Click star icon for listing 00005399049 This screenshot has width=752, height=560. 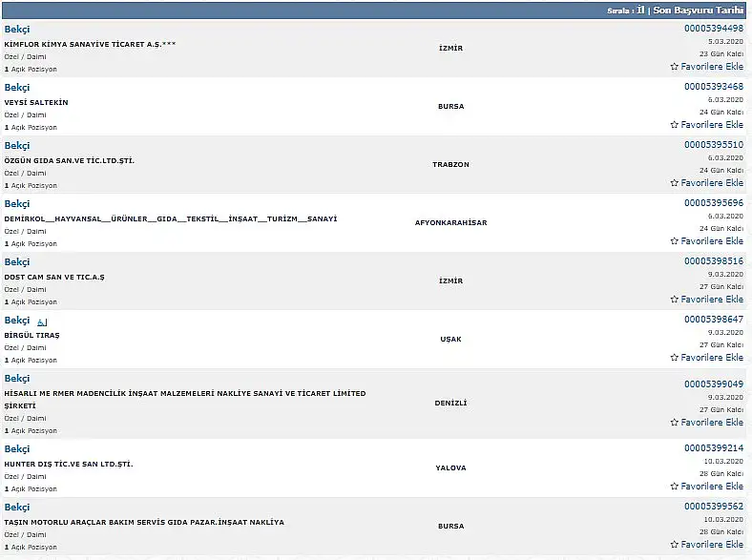point(675,423)
